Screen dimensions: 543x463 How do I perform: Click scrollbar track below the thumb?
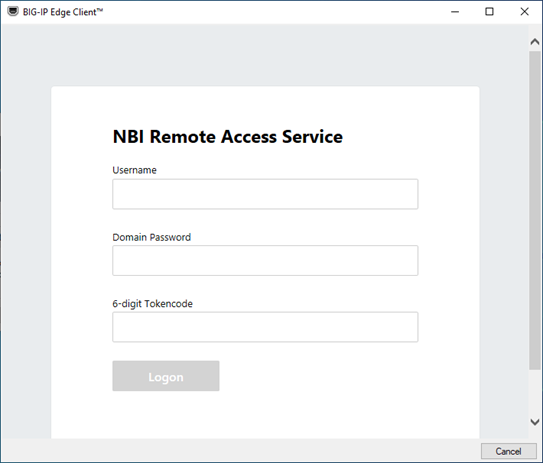tap(535, 392)
